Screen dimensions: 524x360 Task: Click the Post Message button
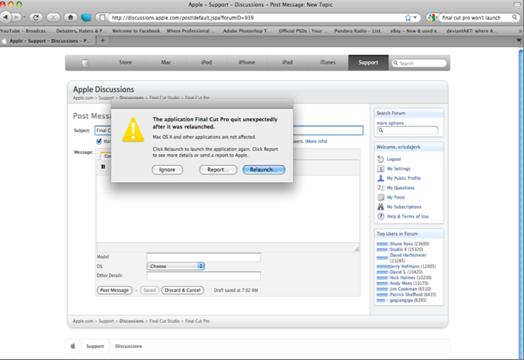(x=114, y=290)
